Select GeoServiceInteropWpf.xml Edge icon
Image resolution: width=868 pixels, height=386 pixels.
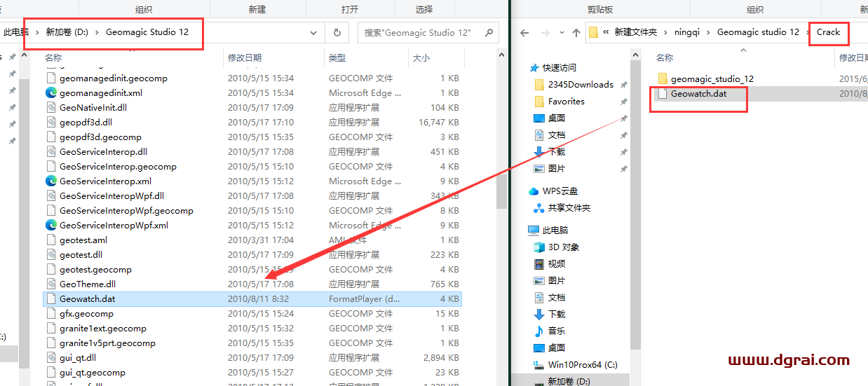pyautogui.click(x=51, y=226)
